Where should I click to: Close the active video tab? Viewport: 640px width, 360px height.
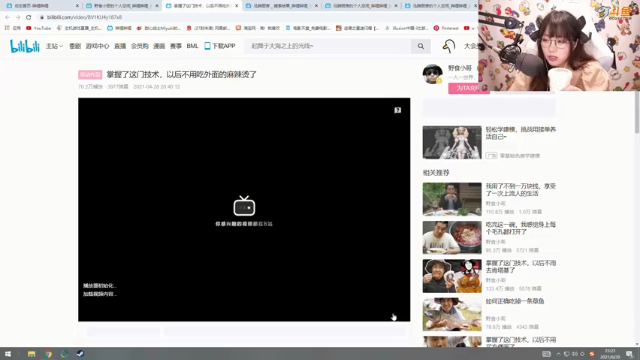236,6
